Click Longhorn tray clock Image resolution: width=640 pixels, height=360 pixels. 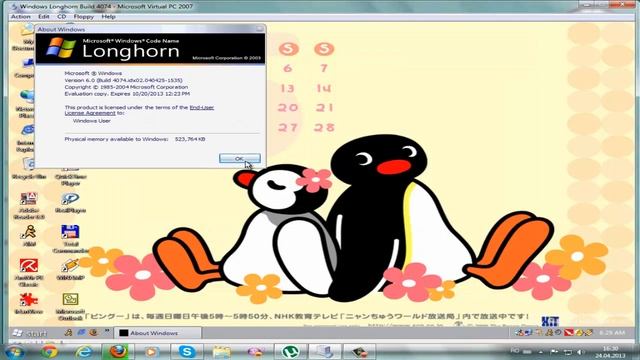pos(612,333)
